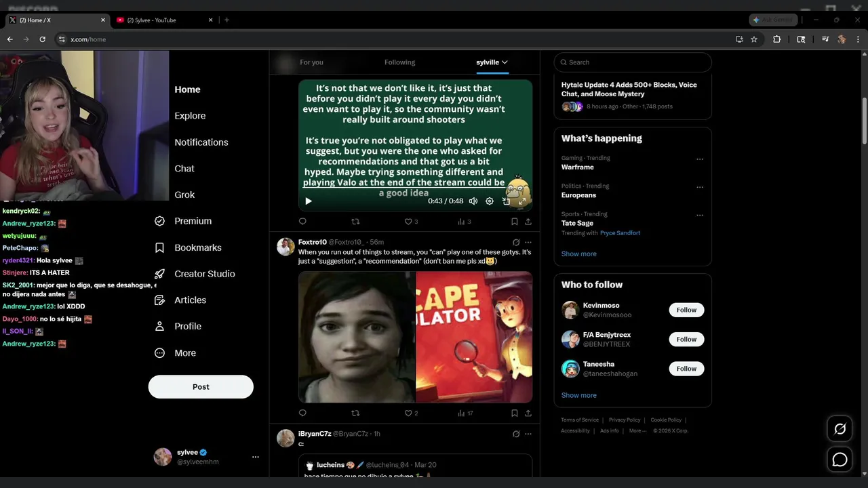Open the Tate Sage trend options menu

[x=700, y=216]
